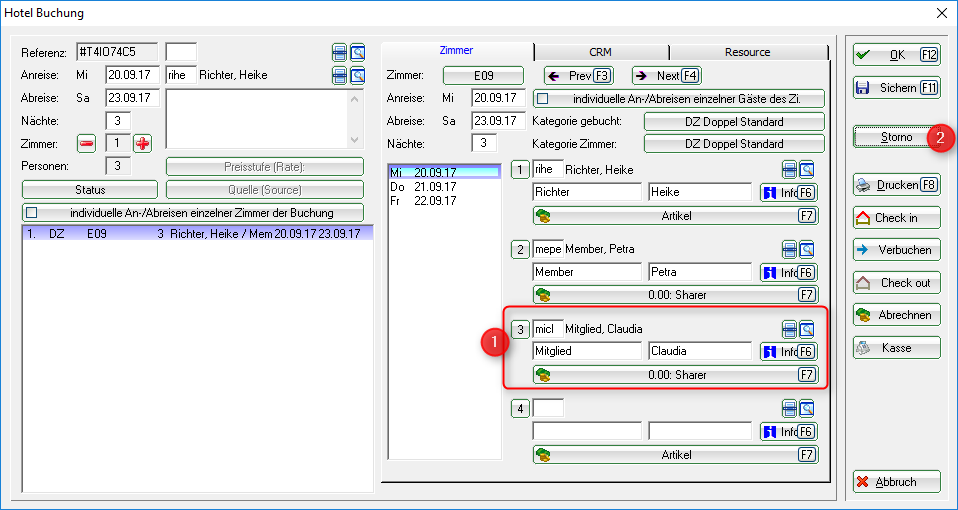The height and width of the screenshot is (510, 958).
Task: Click the Status button
Action: click(90, 190)
